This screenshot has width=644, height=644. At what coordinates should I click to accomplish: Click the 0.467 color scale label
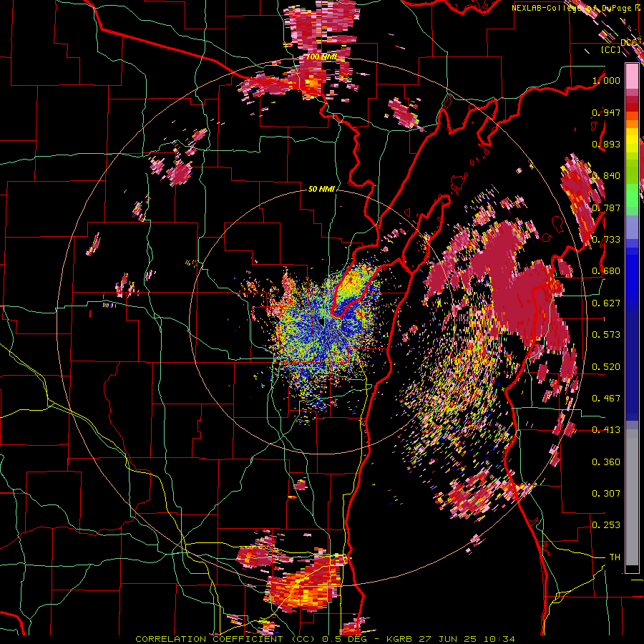606,399
